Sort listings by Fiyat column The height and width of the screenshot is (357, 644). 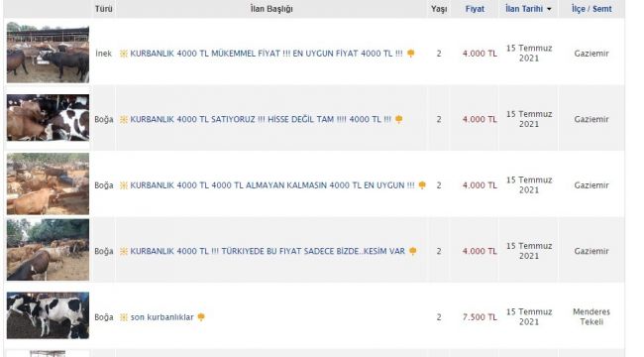click(x=475, y=9)
